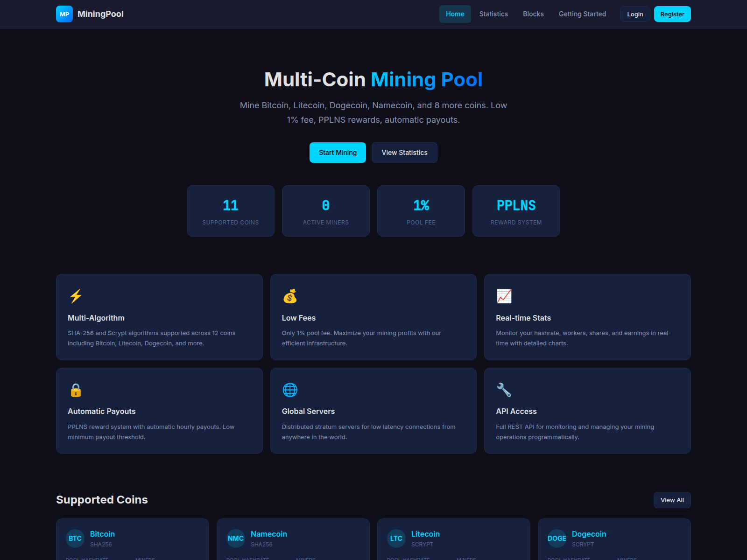
Task: Click the Register button
Action: pyautogui.click(x=672, y=14)
